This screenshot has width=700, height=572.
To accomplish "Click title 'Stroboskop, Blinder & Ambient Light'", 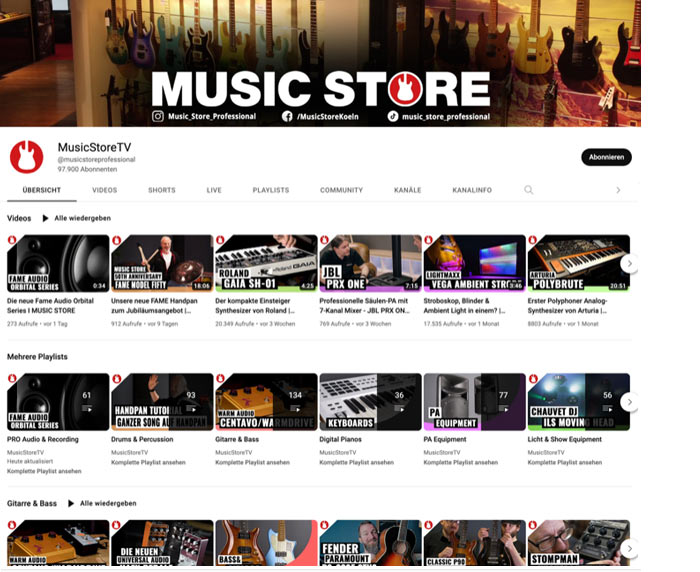I will [464, 306].
